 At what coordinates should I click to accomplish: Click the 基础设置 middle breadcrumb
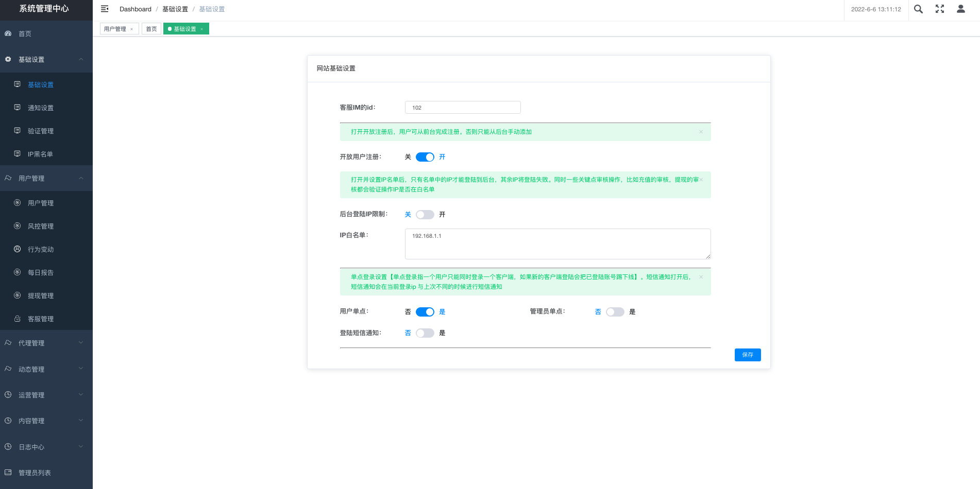click(x=175, y=9)
